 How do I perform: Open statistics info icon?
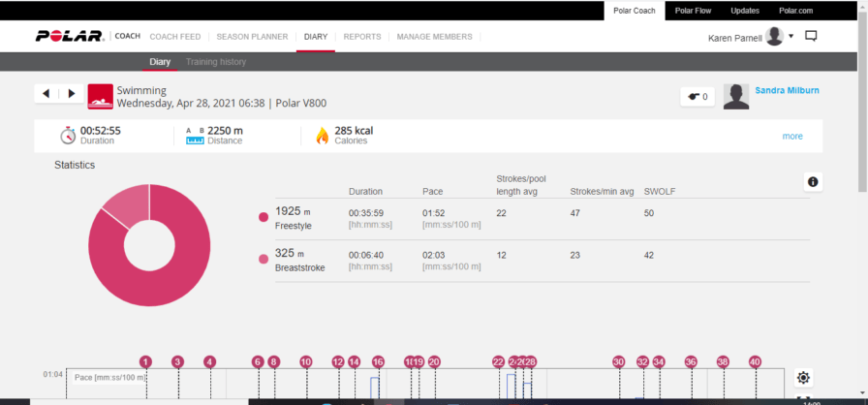[x=813, y=181]
